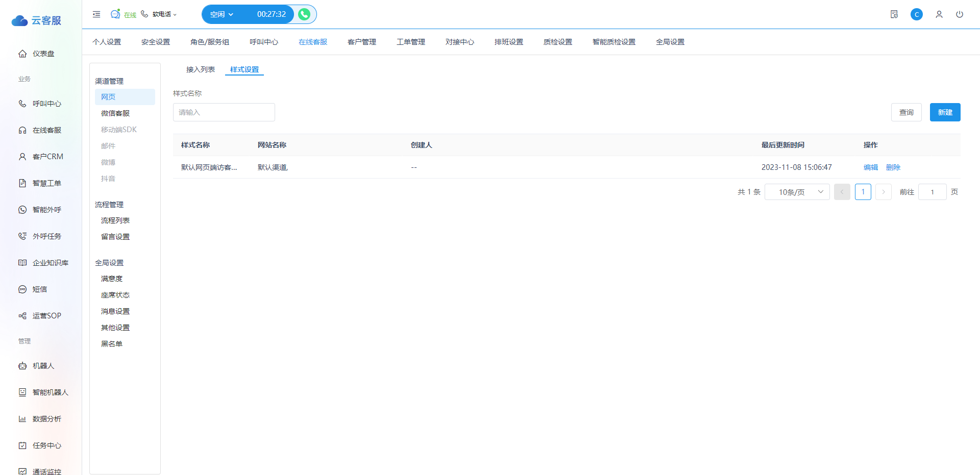Image resolution: width=980 pixels, height=475 pixels.
Task: Switch to 接入列表 tab
Action: point(201,69)
